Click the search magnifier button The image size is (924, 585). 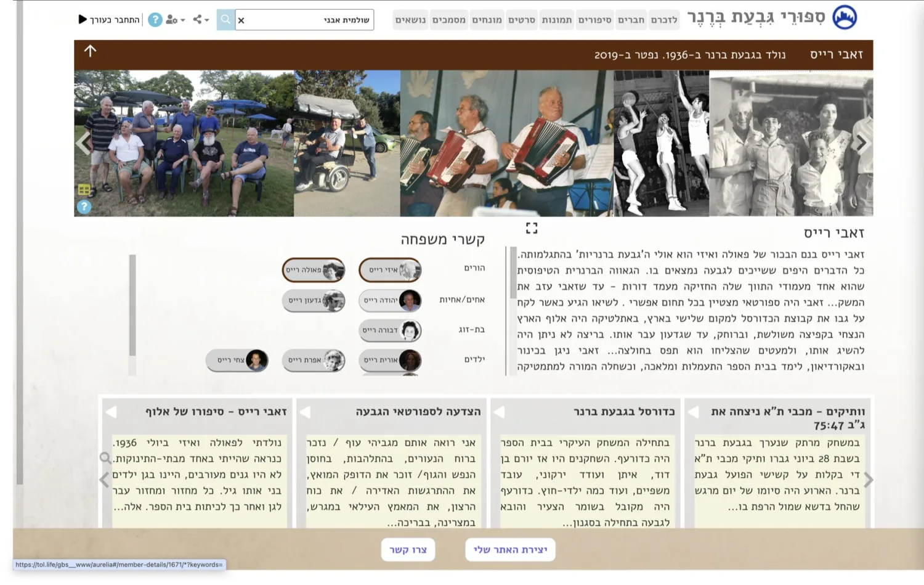pos(225,20)
